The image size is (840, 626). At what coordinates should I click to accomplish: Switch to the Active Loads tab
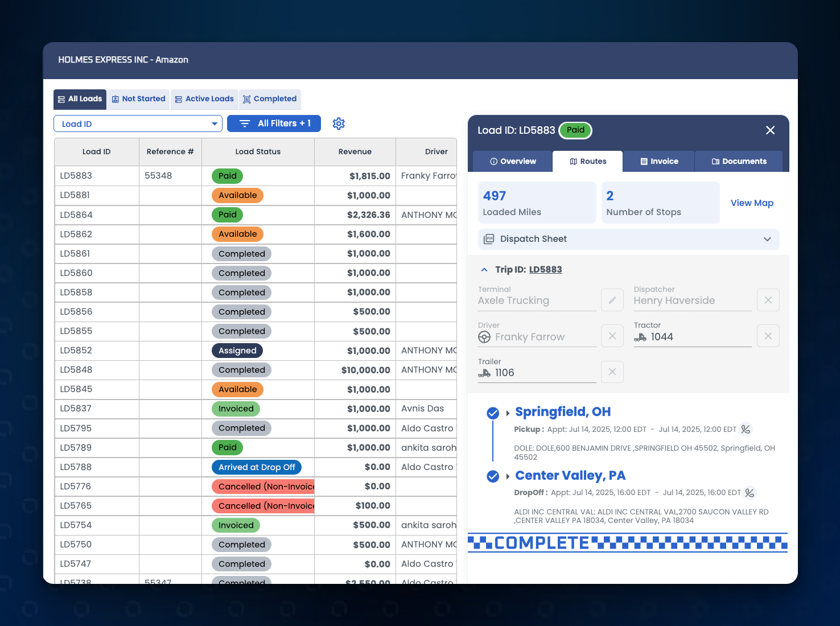pyautogui.click(x=204, y=99)
